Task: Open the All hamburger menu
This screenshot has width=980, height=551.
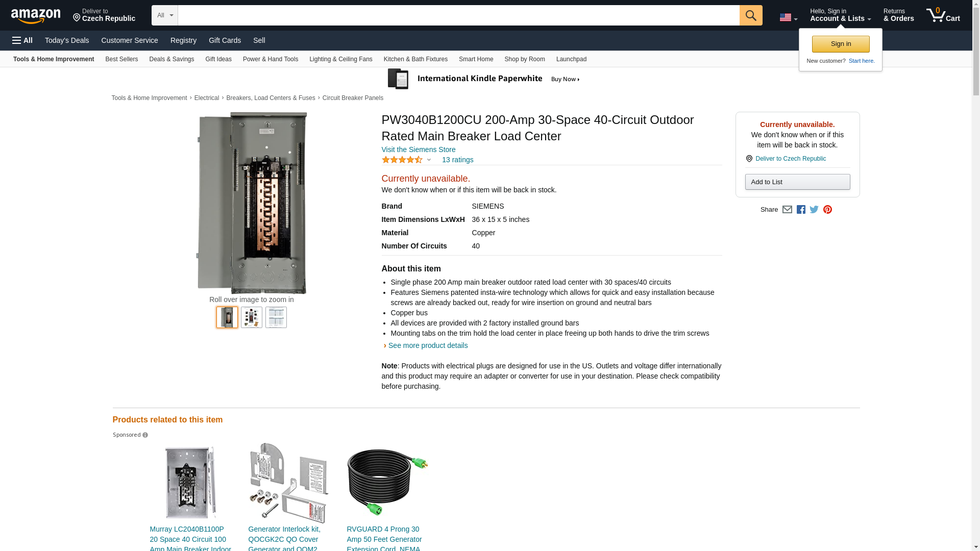Action: tap(22, 40)
